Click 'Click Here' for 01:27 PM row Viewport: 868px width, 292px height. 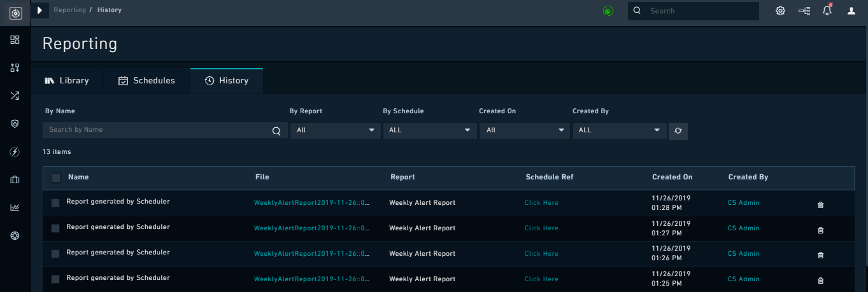point(541,228)
